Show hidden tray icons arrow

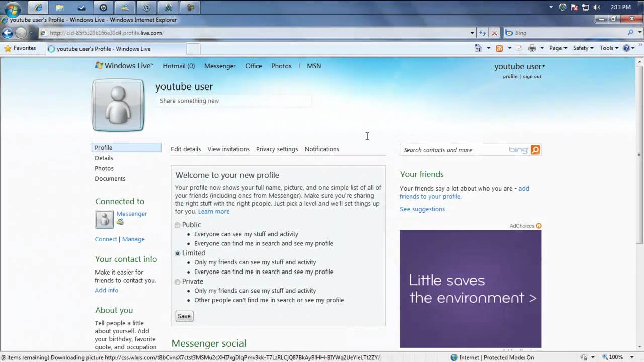pos(551,7)
